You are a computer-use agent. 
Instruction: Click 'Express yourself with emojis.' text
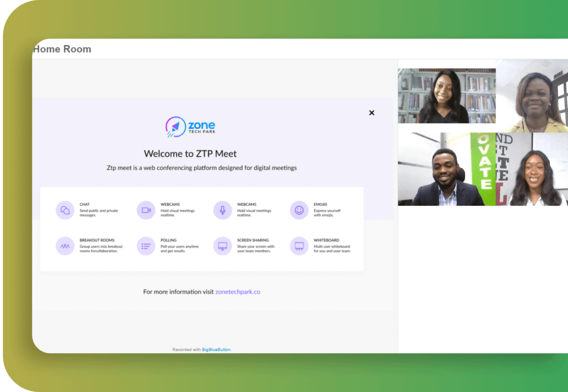click(x=327, y=213)
